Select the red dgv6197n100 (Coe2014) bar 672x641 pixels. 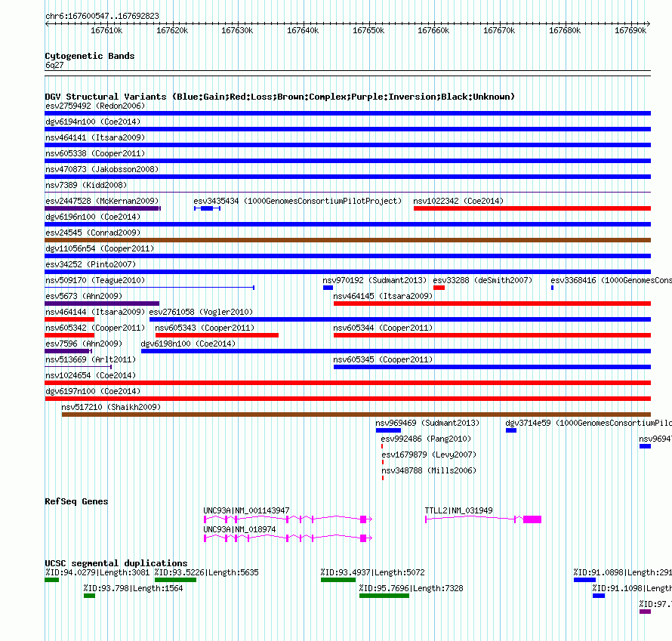click(x=347, y=399)
